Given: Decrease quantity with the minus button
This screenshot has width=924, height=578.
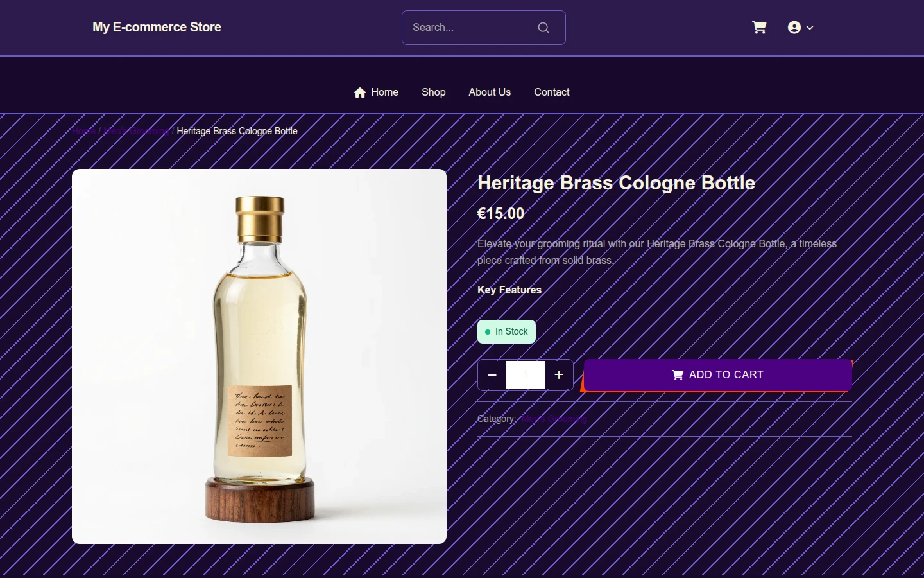Looking at the screenshot, I should click(492, 375).
